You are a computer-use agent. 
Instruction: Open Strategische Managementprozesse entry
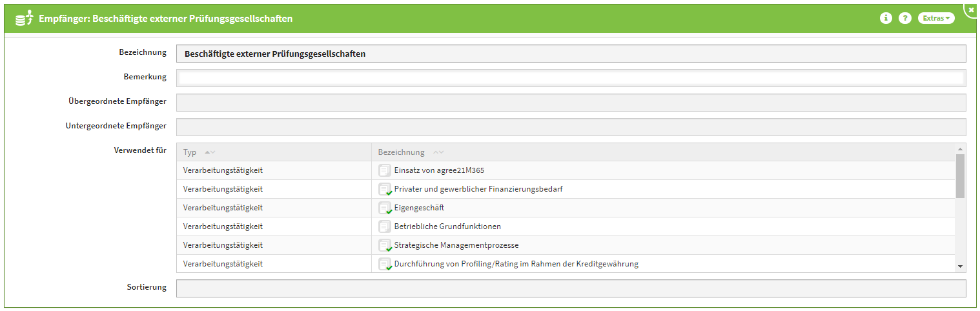pyautogui.click(x=456, y=246)
